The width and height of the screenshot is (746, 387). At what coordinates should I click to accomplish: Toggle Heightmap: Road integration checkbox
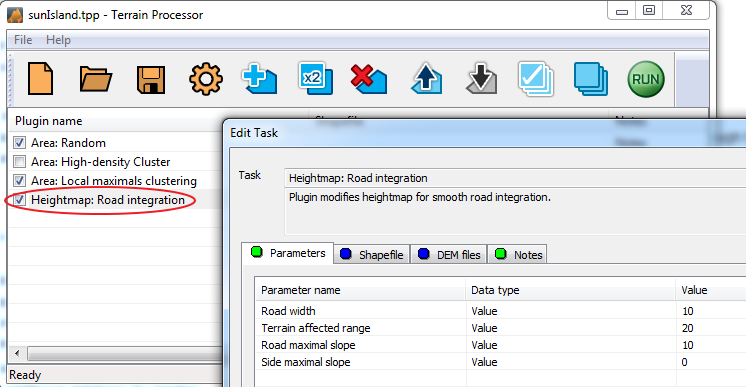coord(20,199)
